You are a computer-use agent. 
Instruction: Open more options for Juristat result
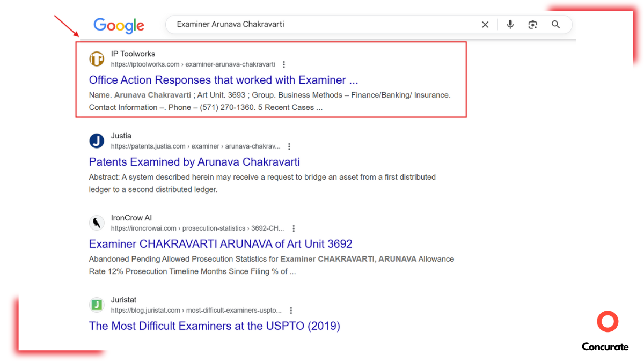[291, 311]
